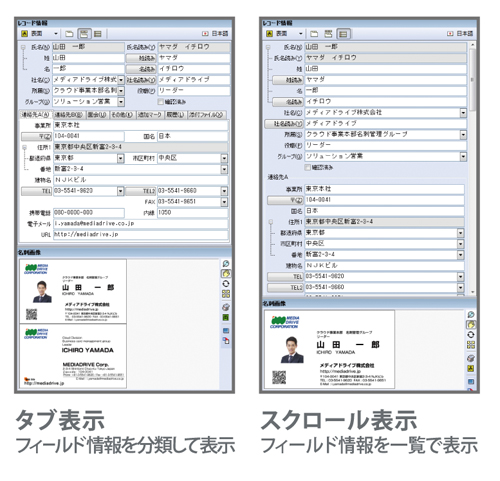
Task: Tick the 確認済み checkbox in the tab view
Action: pos(161,102)
